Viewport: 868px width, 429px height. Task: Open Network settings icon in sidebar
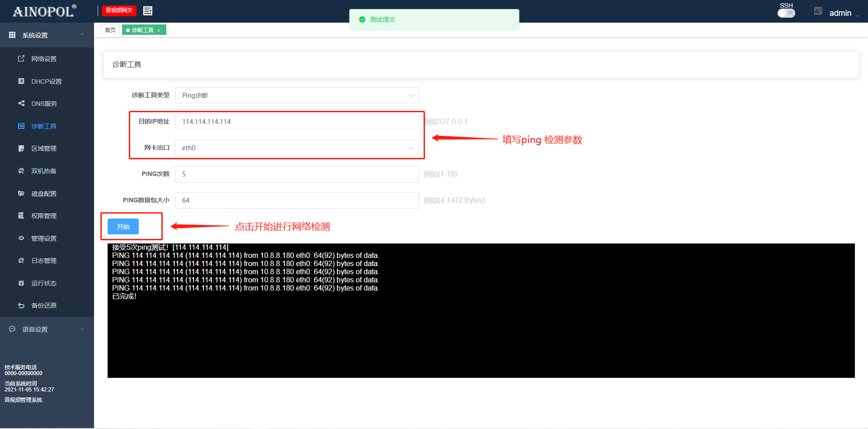click(21, 59)
